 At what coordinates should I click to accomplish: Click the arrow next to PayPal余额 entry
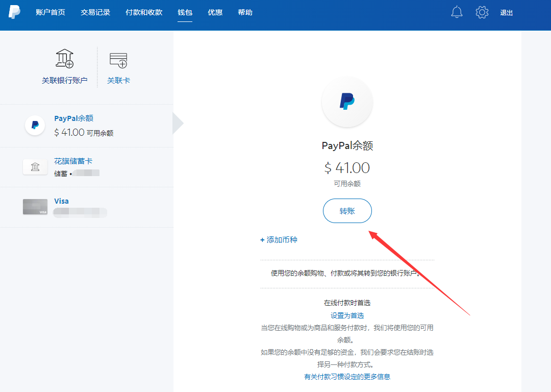pos(176,122)
